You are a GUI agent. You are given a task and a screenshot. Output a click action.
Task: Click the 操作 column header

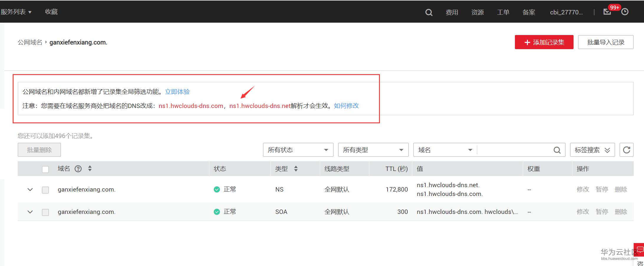[x=583, y=169]
